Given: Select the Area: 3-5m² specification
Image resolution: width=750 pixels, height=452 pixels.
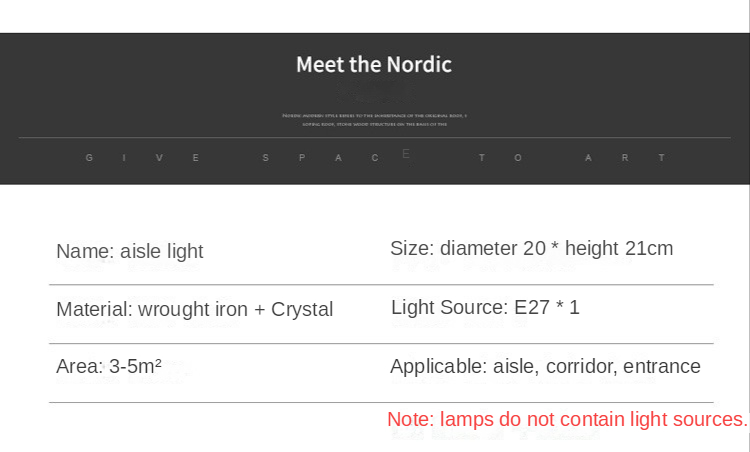Looking at the screenshot, I should click(x=109, y=366).
